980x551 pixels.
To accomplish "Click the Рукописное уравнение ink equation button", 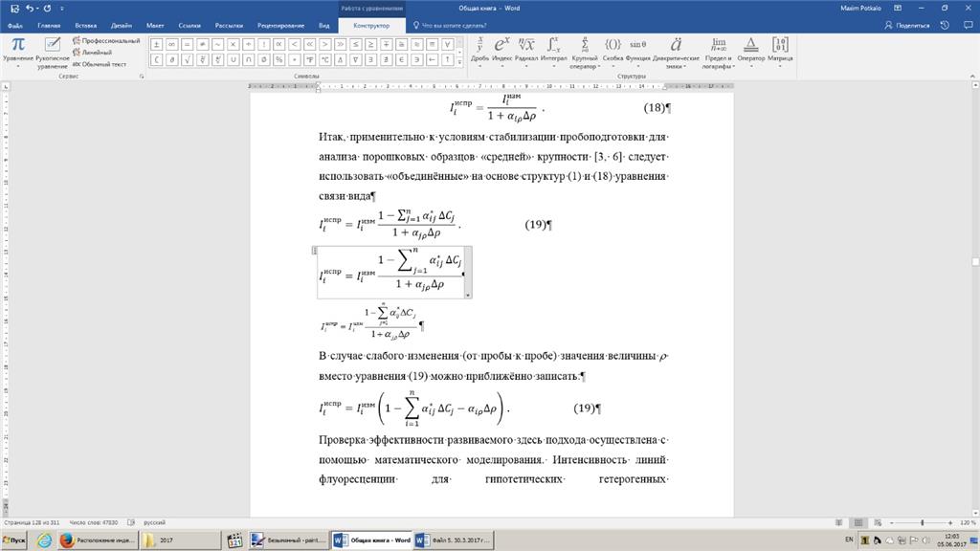I will click(52, 53).
